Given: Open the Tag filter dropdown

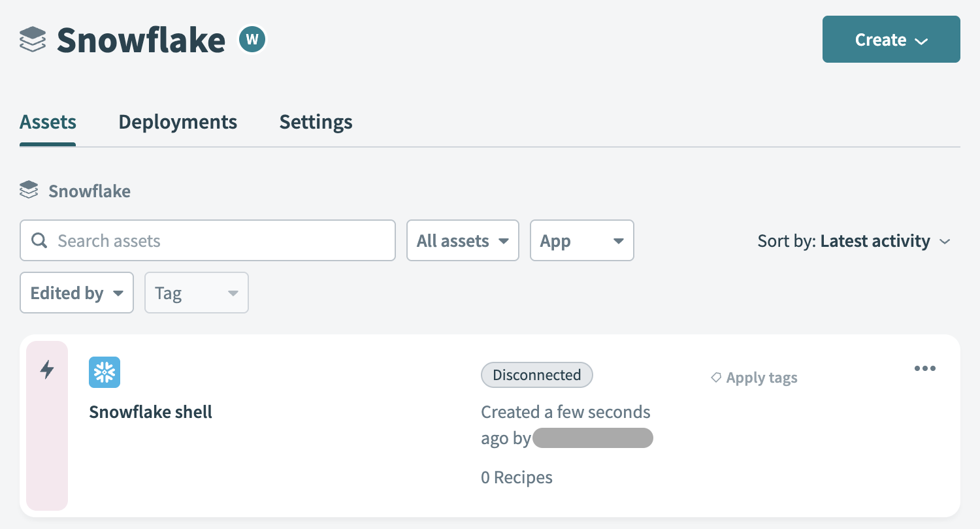Looking at the screenshot, I should (x=196, y=293).
